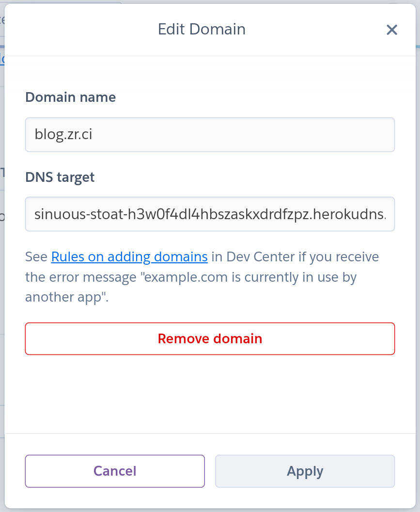Close the Edit Domain dialog with X
The image size is (420, 512).
pos(391,30)
